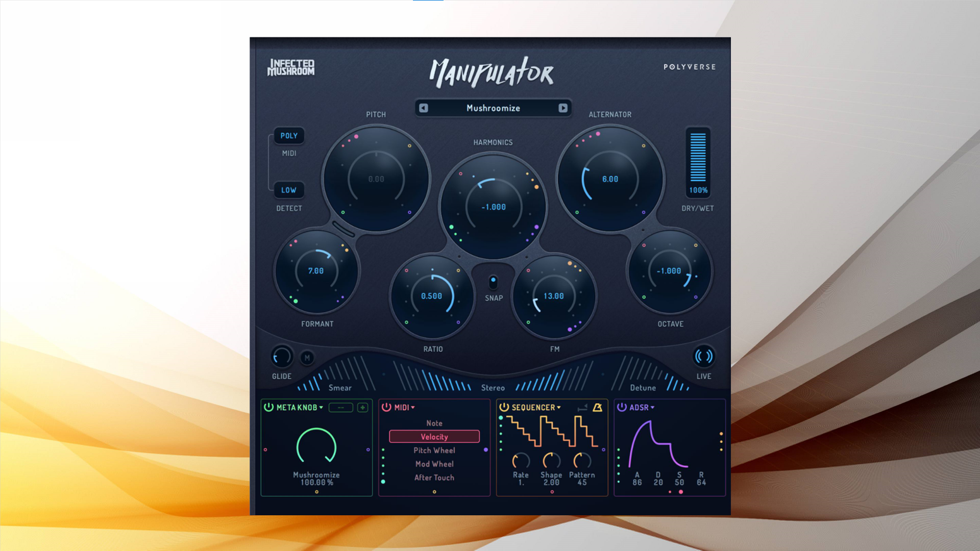The image size is (980, 551).
Task: Select Velocity in the MIDI list
Action: [434, 437]
